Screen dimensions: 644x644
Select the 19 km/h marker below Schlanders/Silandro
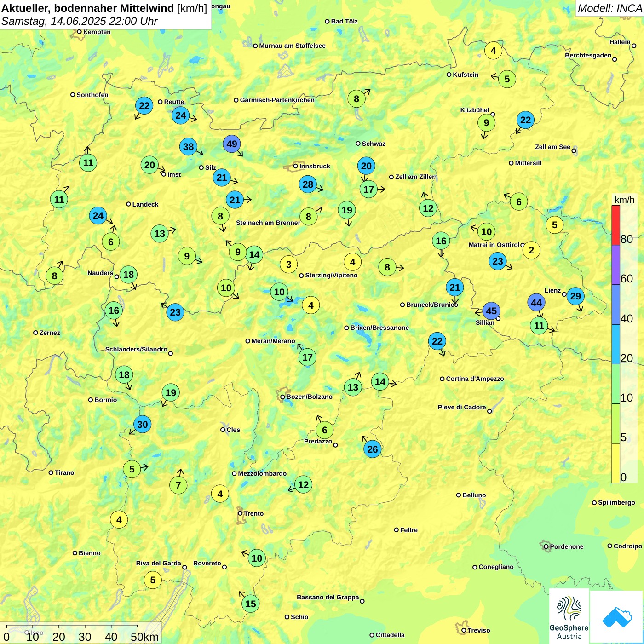click(171, 393)
